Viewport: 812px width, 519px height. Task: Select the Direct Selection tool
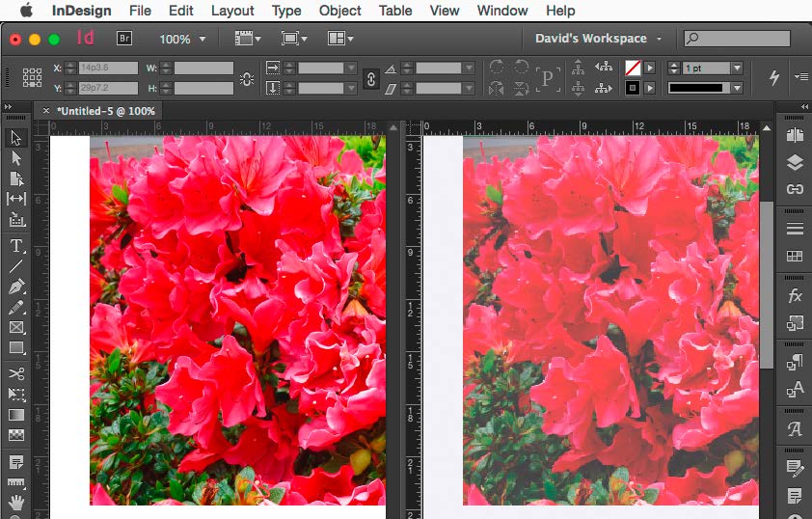(16, 158)
